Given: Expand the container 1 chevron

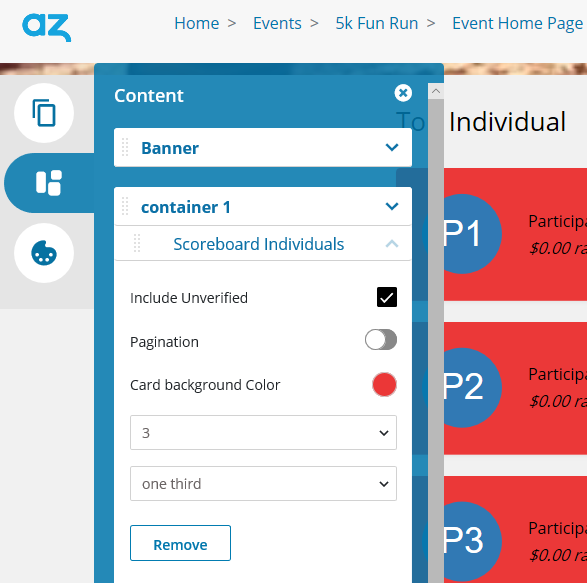Looking at the screenshot, I should click(392, 206).
